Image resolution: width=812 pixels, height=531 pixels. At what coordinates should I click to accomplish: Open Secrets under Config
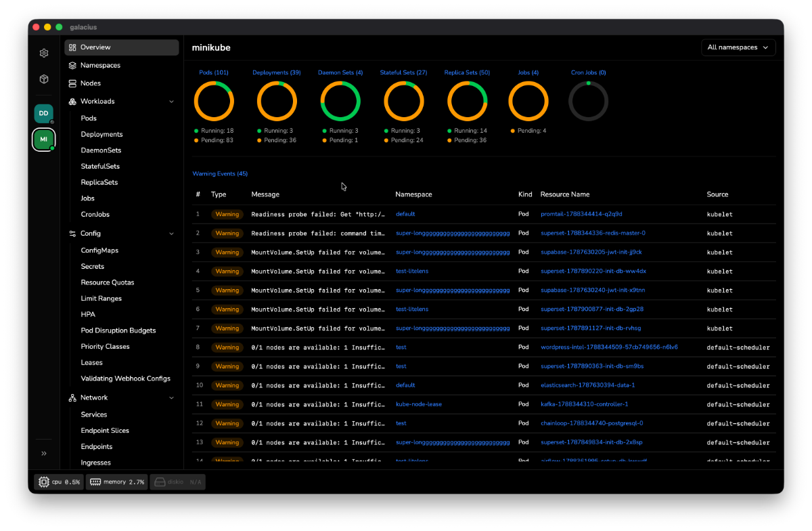click(93, 267)
